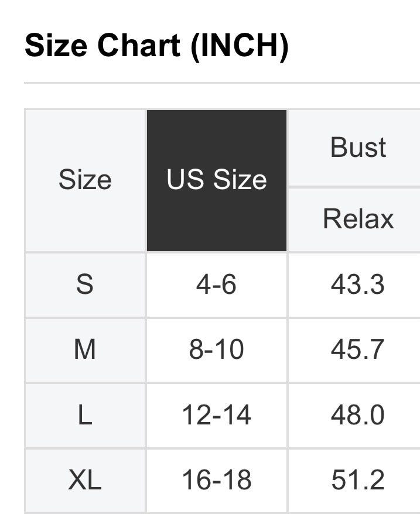
Task: Click the words 'Size Chart' in the heading
Action: 103,47
